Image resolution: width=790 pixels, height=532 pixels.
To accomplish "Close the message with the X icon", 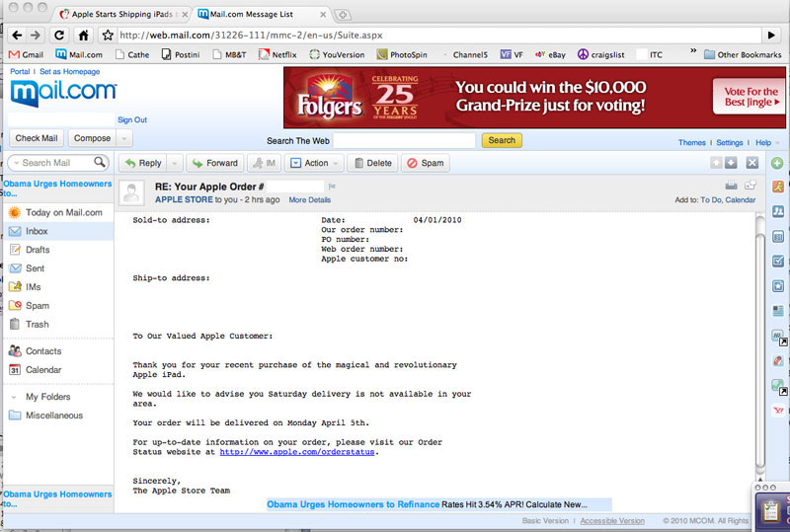I will point(752,163).
